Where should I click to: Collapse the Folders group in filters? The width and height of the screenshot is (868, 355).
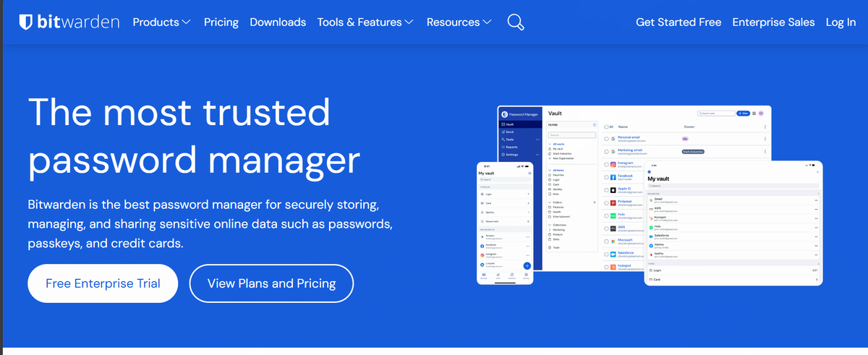tap(550, 202)
